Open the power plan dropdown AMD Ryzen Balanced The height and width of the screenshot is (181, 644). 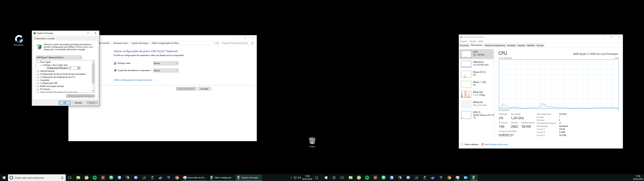(59, 58)
